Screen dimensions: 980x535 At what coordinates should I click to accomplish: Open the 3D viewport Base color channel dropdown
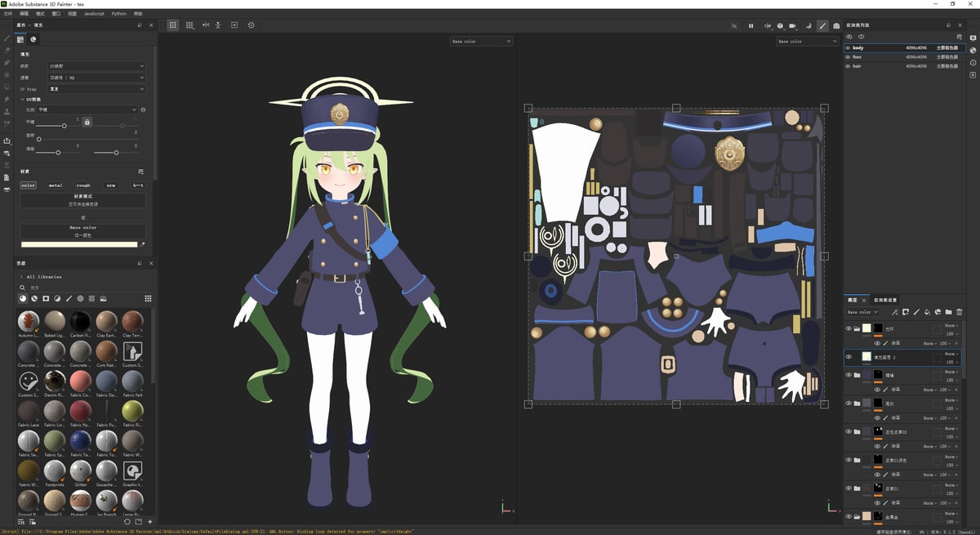[481, 41]
